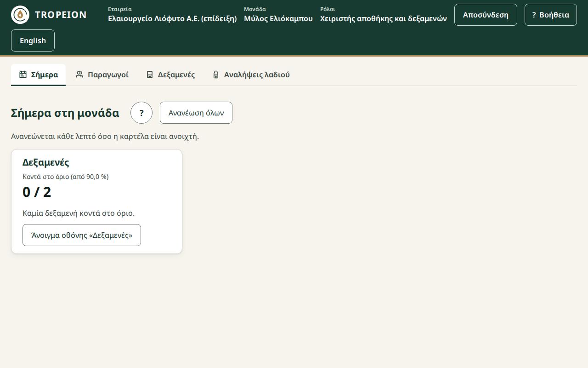Open the Βοήθεια help button
Image resolution: width=588 pixels, height=368 pixels.
[550, 15]
